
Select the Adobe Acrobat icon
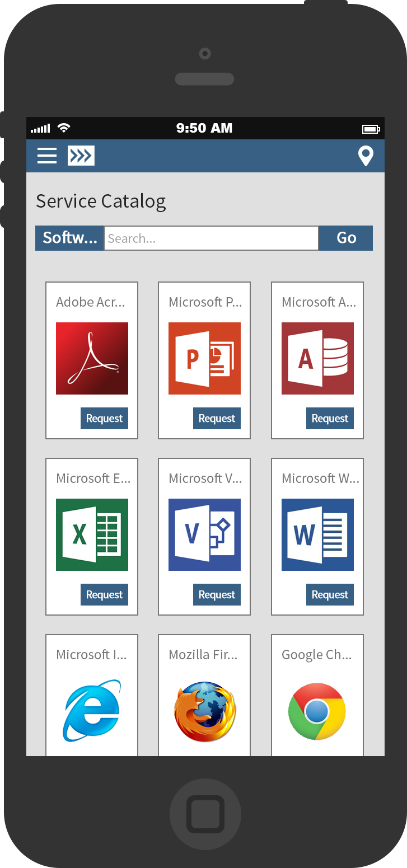click(x=92, y=358)
